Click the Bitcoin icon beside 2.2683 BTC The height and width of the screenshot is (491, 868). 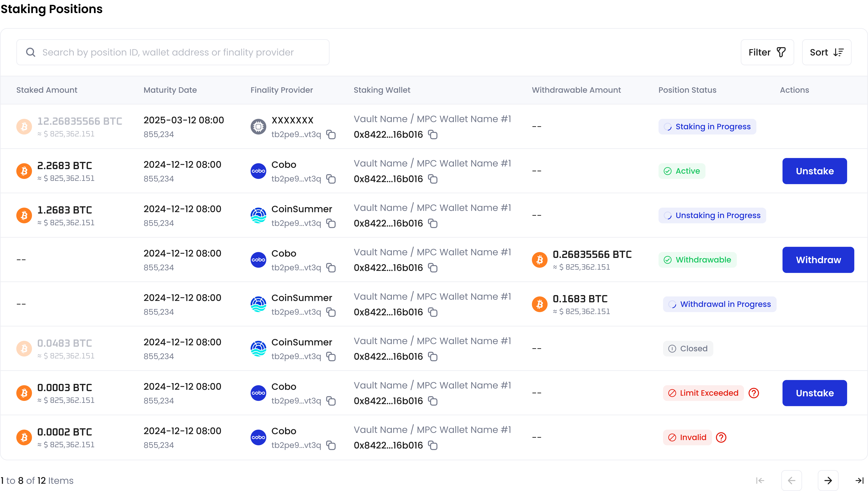click(24, 171)
